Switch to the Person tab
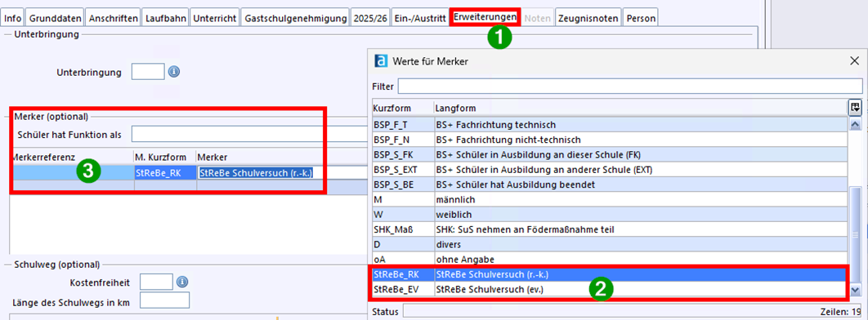 coord(641,18)
